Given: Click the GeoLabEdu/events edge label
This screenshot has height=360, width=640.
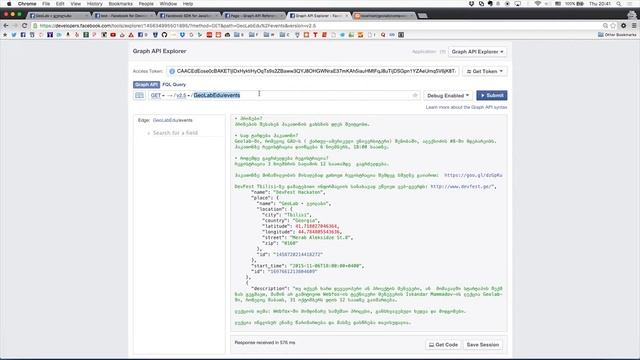Looking at the screenshot, I should point(172,120).
